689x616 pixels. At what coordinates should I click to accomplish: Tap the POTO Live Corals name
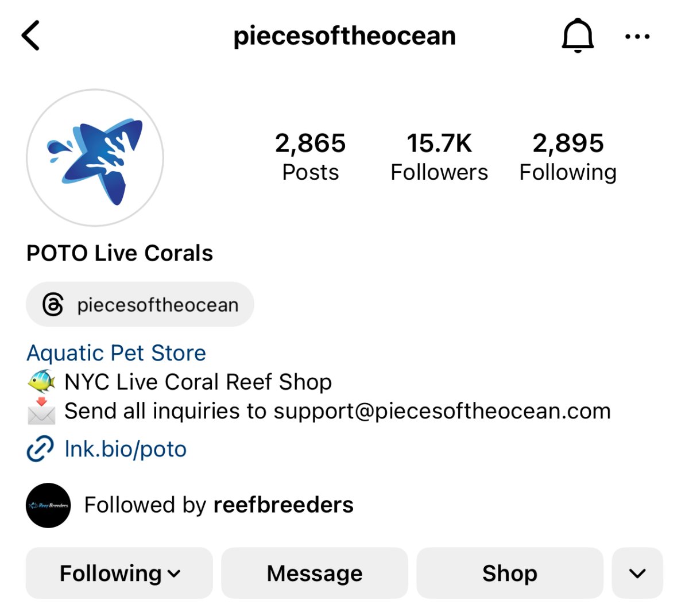[119, 253]
